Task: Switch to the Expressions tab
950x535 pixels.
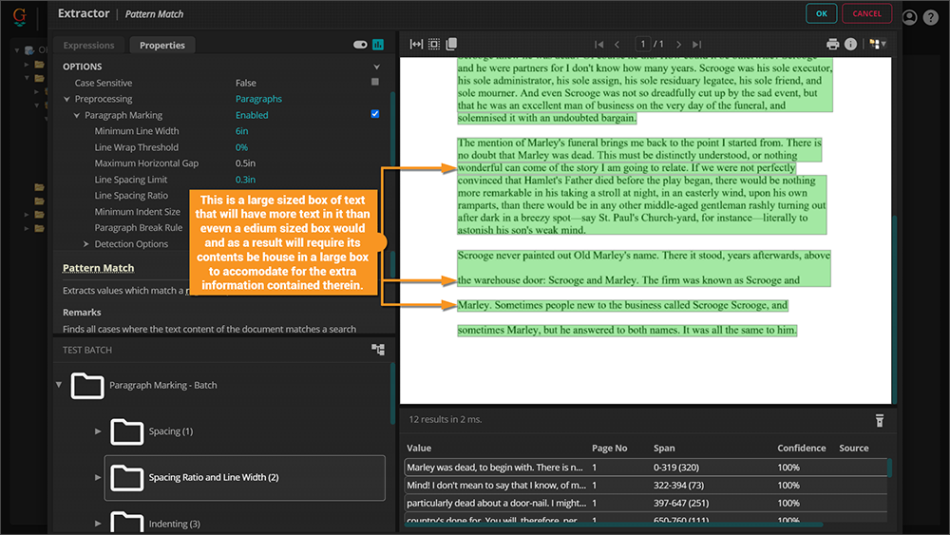Action: point(89,45)
